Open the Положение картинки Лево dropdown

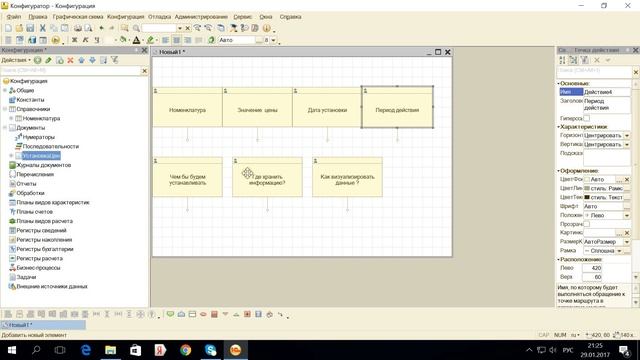tap(627, 215)
